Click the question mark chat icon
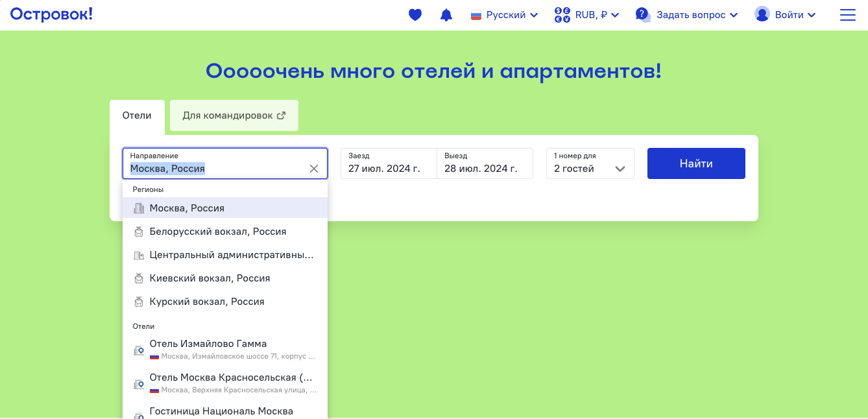Image resolution: width=868 pixels, height=419 pixels. pyautogui.click(x=643, y=15)
